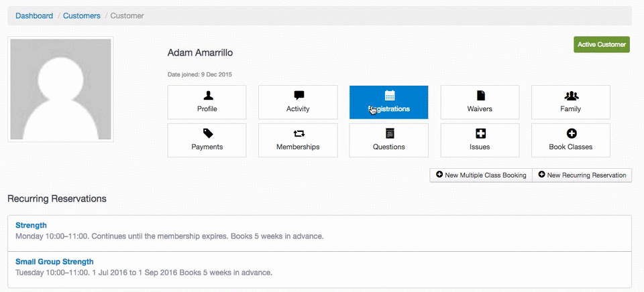The image size is (644, 292).
Task: Click the person icon on Profile tile
Action: [x=207, y=96]
